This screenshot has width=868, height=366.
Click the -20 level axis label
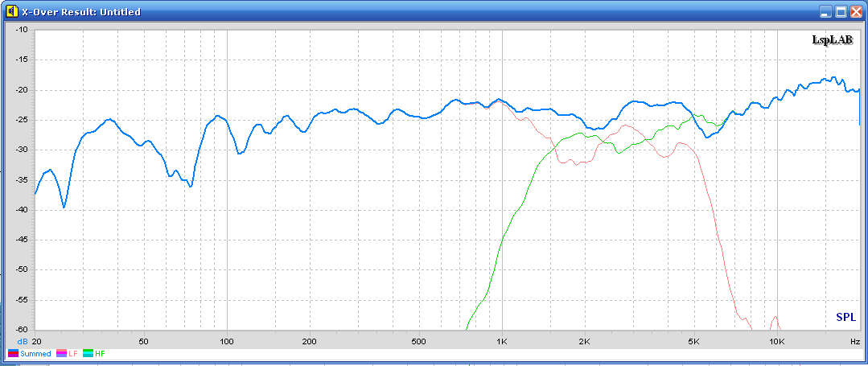[x=23, y=90]
